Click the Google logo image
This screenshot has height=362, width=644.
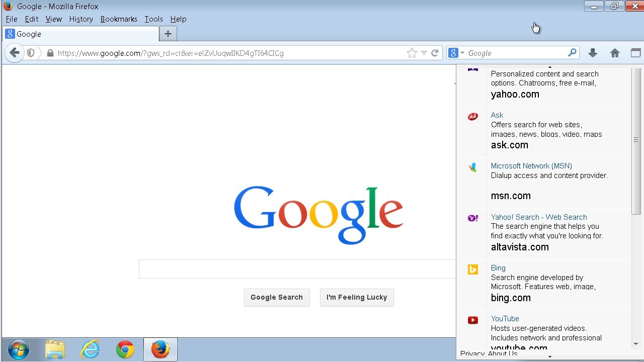click(x=318, y=215)
